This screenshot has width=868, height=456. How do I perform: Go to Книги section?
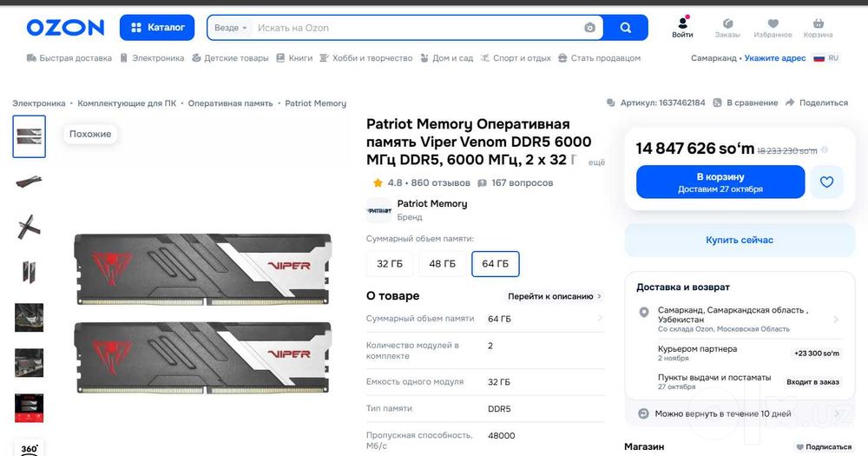(294, 58)
